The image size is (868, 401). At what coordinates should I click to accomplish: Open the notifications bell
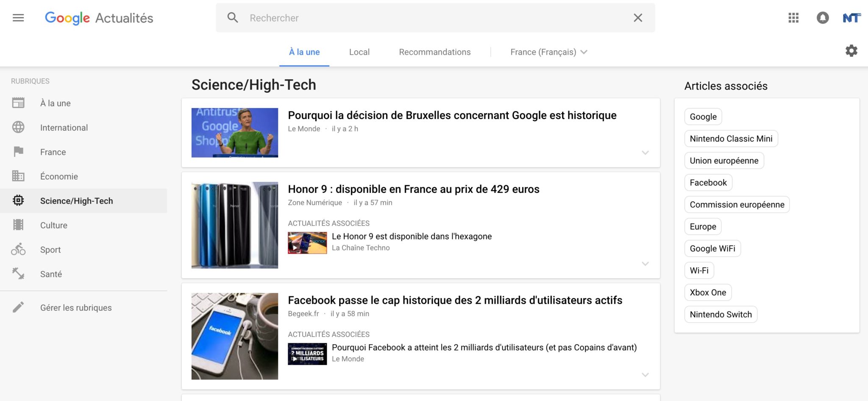(822, 18)
